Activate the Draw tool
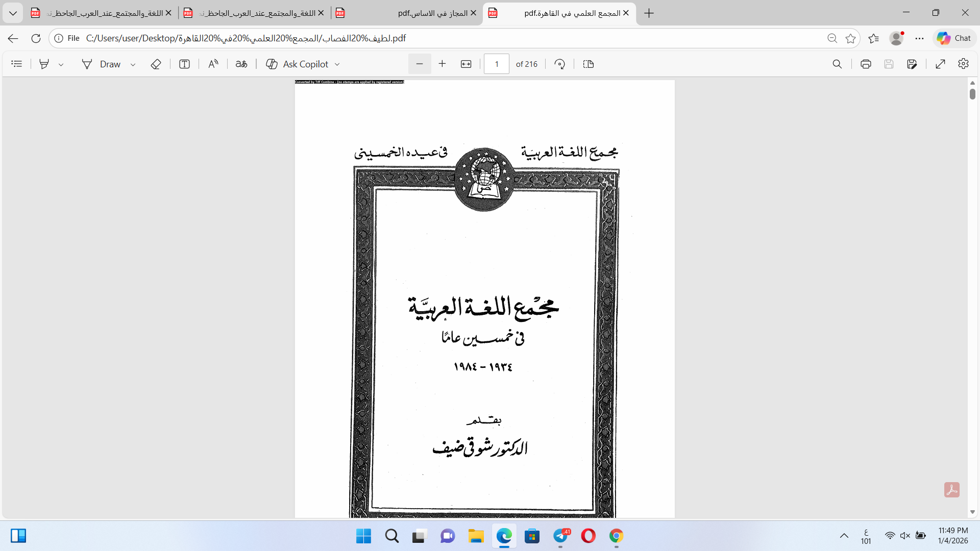The width and height of the screenshot is (980, 551). 102,64
